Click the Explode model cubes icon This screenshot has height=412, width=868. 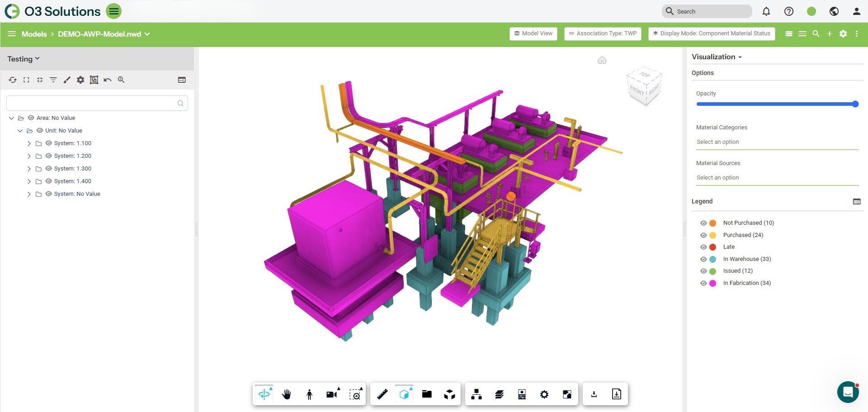click(x=449, y=394)
